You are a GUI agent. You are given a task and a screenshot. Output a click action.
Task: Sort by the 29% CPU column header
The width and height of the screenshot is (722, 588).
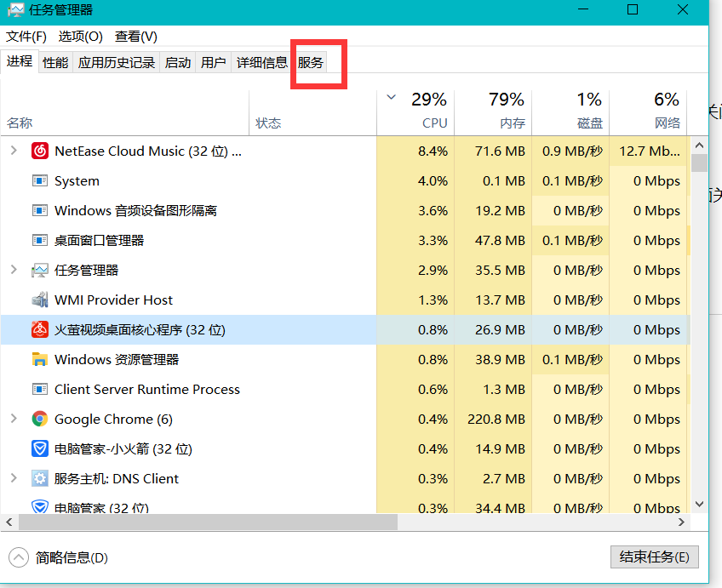415,112
